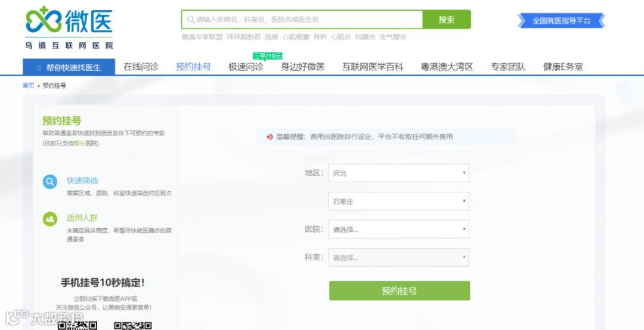Click the 微医 logo
The image size is (644, 330).
pyautogui.click(x=69, y=27)
